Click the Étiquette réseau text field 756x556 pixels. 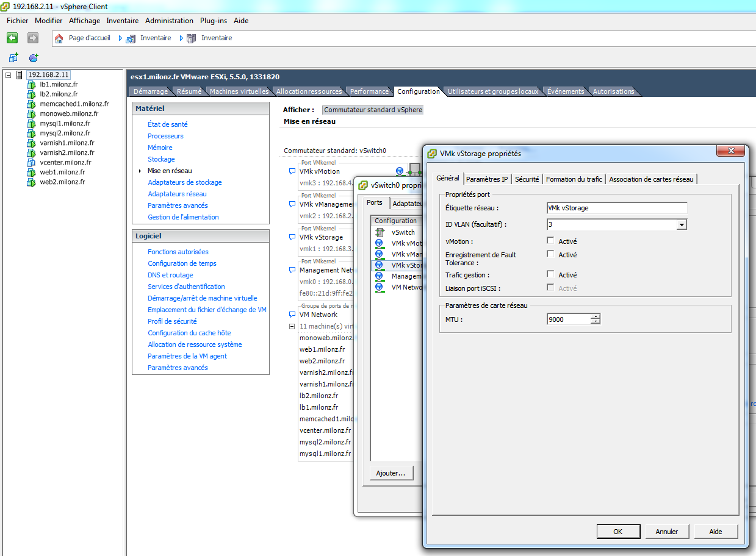click(617, 208)
